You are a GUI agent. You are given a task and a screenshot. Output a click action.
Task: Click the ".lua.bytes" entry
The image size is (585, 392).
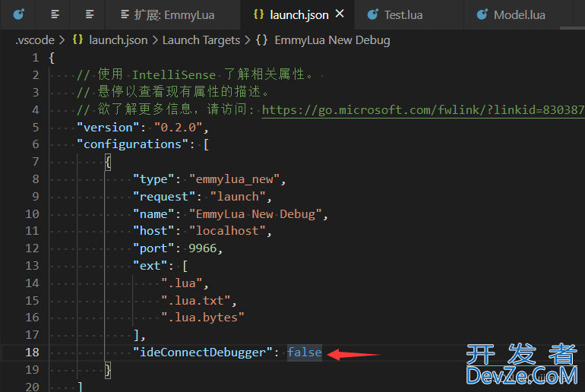coord(203,317)
